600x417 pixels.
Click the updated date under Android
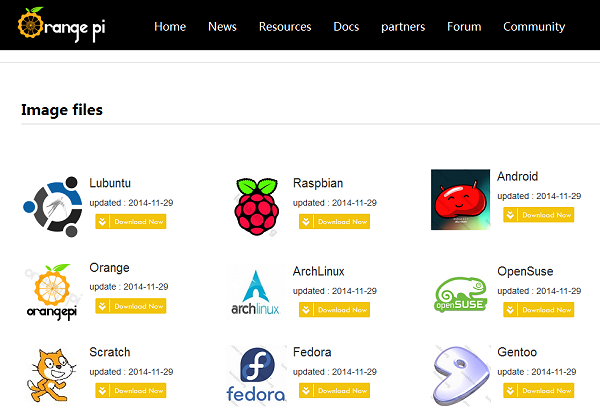tap(539, 196)
